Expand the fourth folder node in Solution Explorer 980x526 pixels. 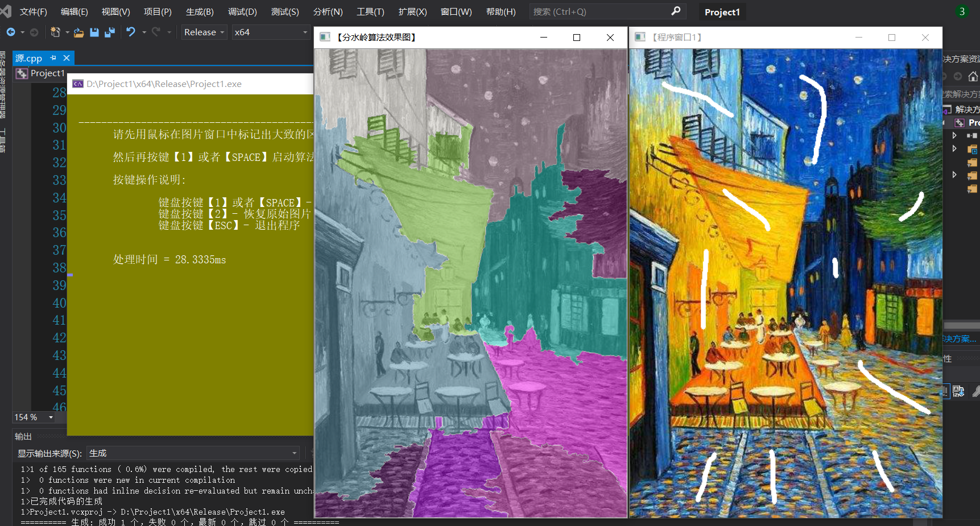point(954,175)
